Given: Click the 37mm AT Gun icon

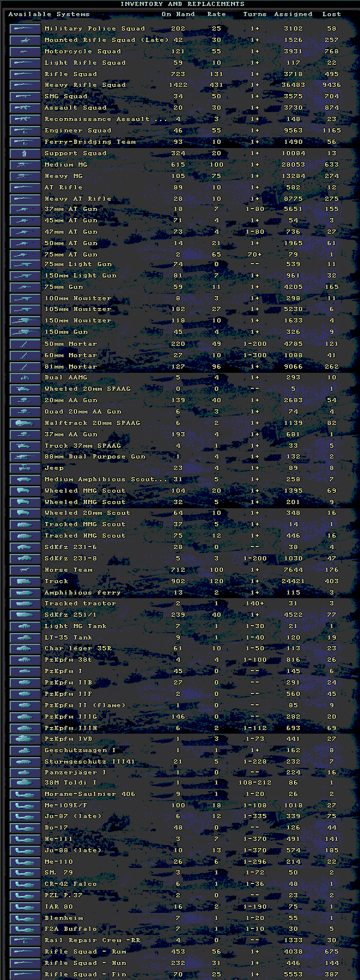Looking at the screenshot, I should pos(25,209).
